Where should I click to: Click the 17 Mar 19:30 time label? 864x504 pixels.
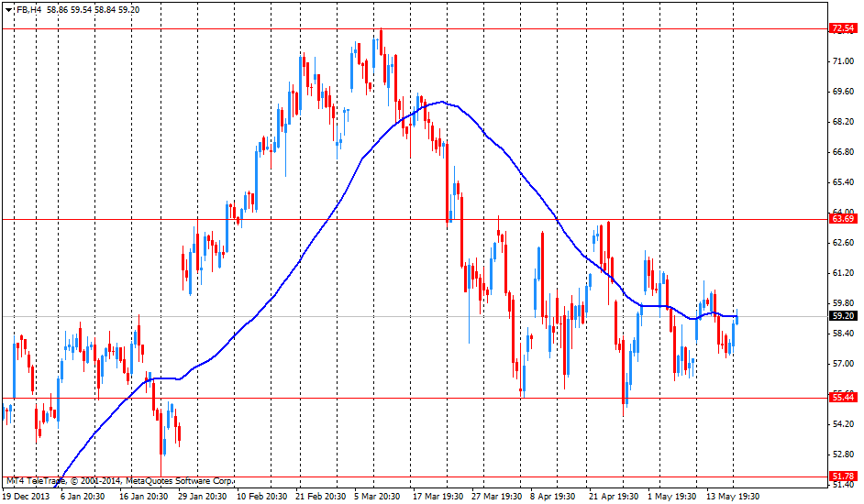(439, 496)
